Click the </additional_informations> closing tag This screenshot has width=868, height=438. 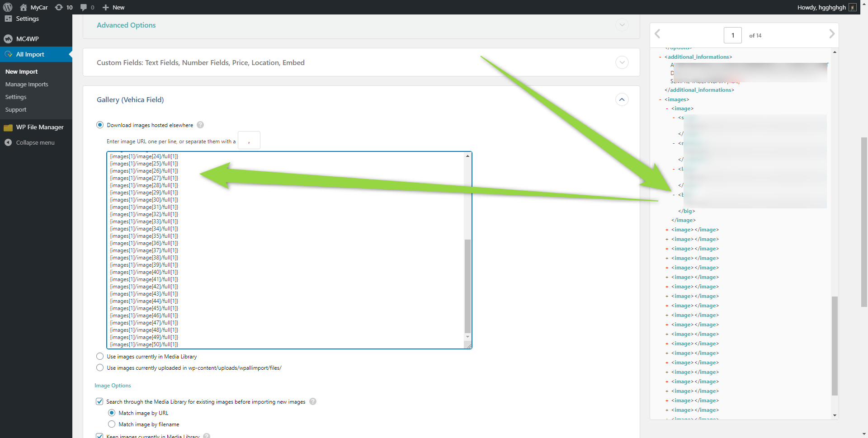pos(699,90)
